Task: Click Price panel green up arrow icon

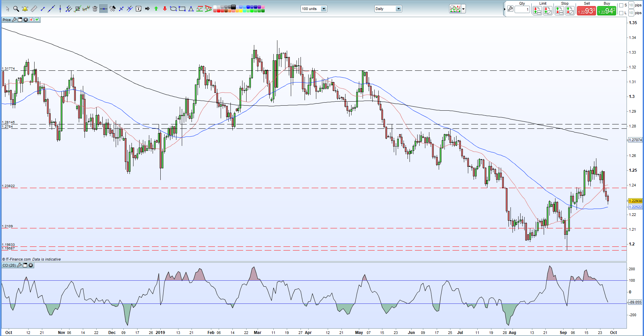Action: pyautogui.click(x=37, y=20)
